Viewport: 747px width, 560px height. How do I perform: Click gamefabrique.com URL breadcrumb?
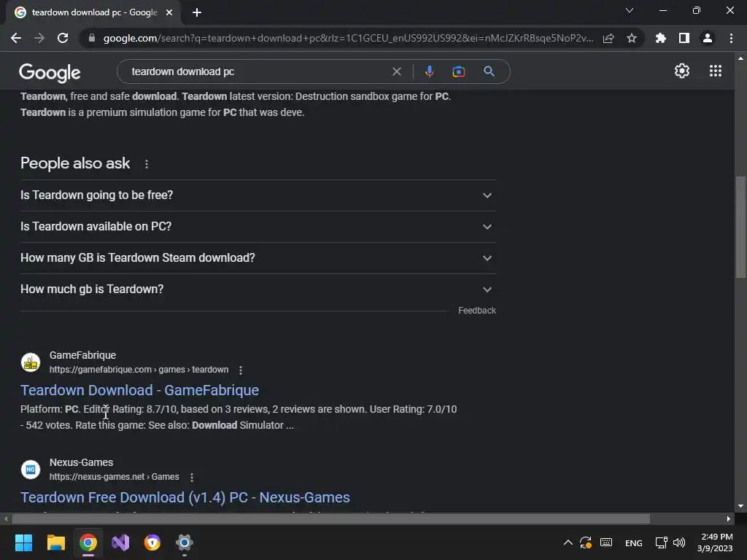tap(139, 370)
